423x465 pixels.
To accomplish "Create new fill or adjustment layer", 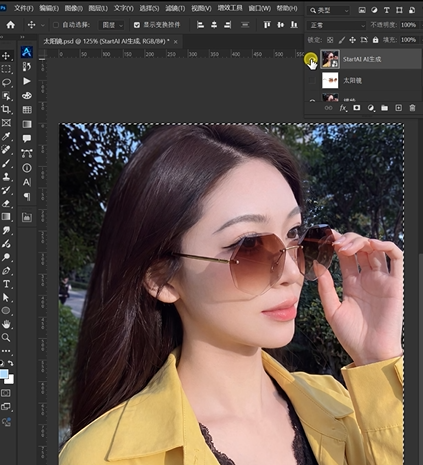I will point(371,108).
